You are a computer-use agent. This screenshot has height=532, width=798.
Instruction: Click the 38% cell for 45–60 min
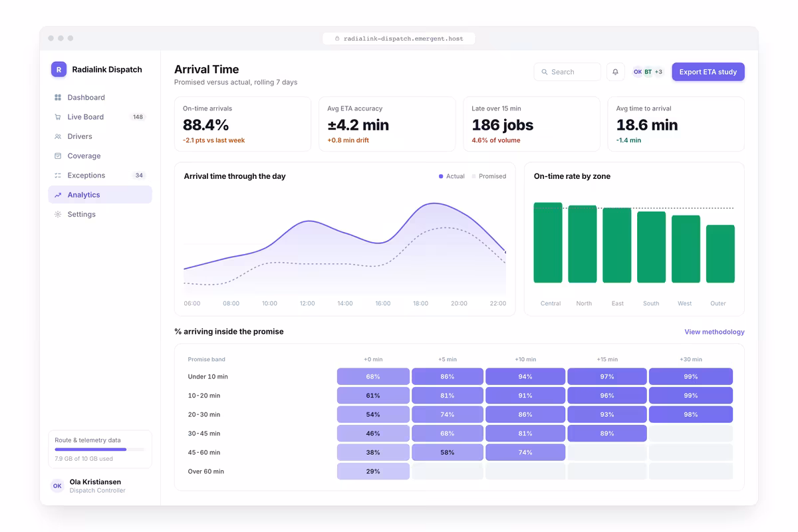(373, 452)
